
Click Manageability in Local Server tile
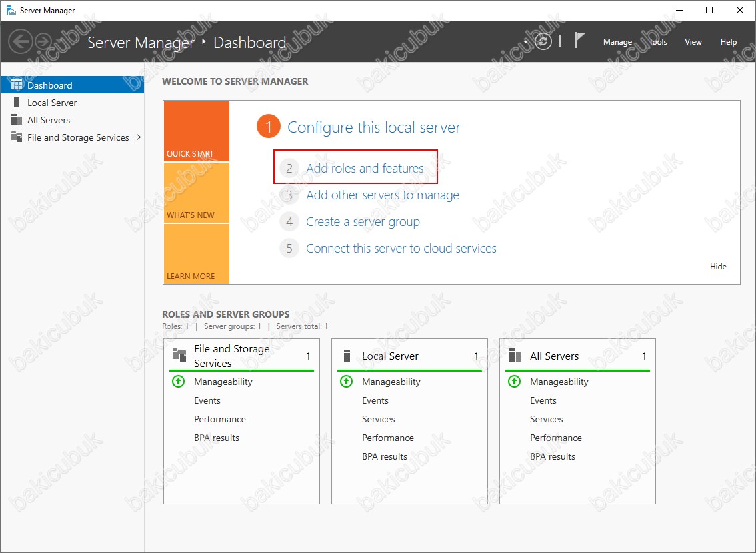(x=391, y=382)
